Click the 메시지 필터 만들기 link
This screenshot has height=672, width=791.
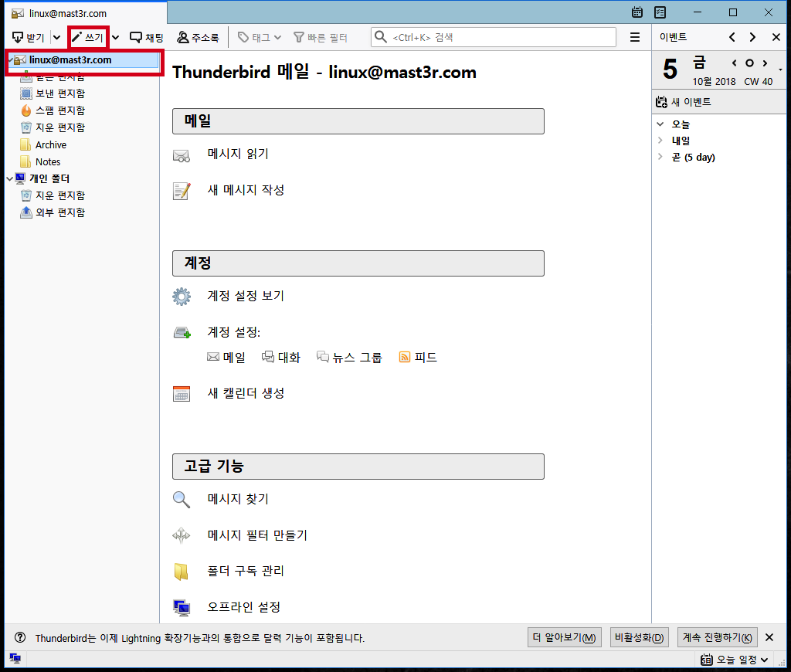[257, 535]
